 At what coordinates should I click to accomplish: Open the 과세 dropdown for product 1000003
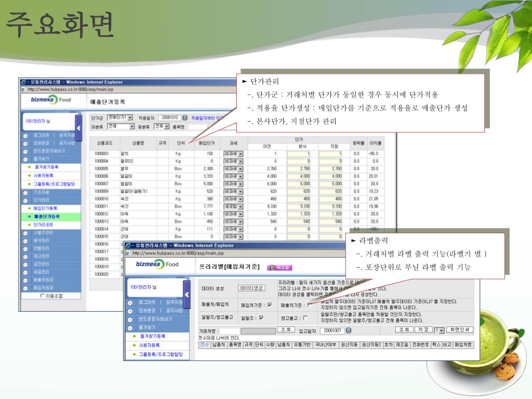pyautogui.click(x=233, y=154)
